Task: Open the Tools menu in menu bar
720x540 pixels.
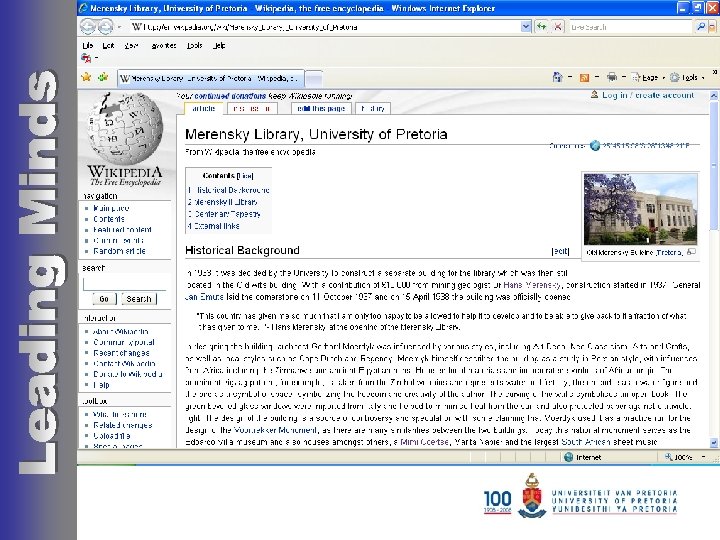Action: tap(194, 45)
